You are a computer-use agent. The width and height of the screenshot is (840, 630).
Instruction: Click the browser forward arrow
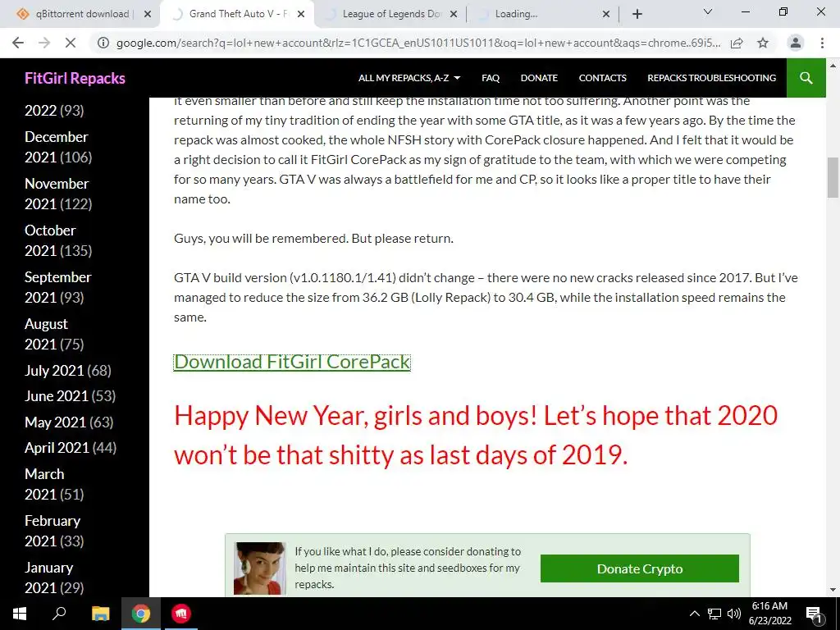[x=44, y=43]
